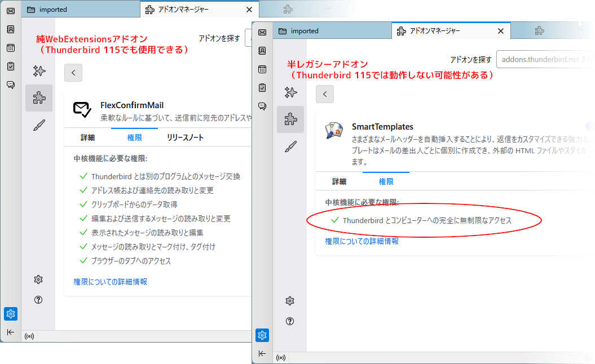The image size is (595, 364).
Task: Open Address Book in left FlexConfirmMail window
Action: (11, 29)
